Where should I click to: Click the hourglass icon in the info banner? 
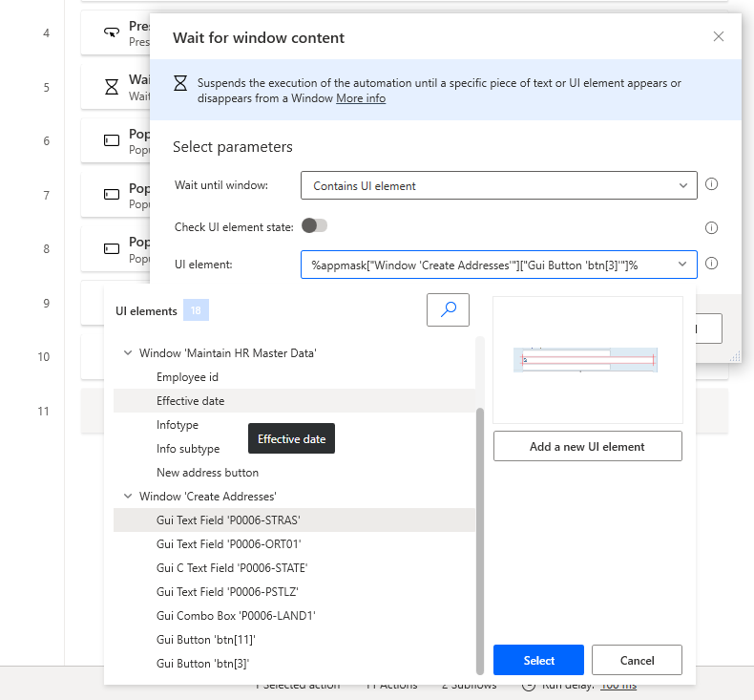point(180,83)
